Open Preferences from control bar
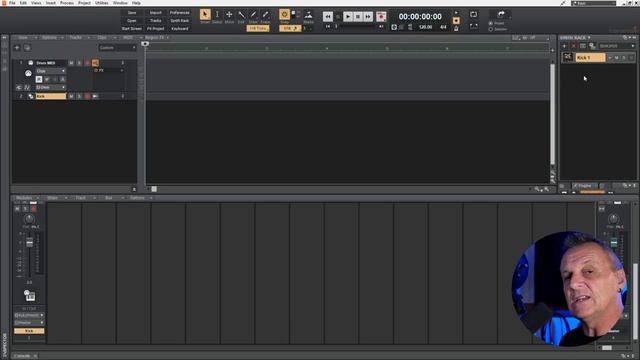The height and width of the screenshot is (360, 640). pos(180,13)
